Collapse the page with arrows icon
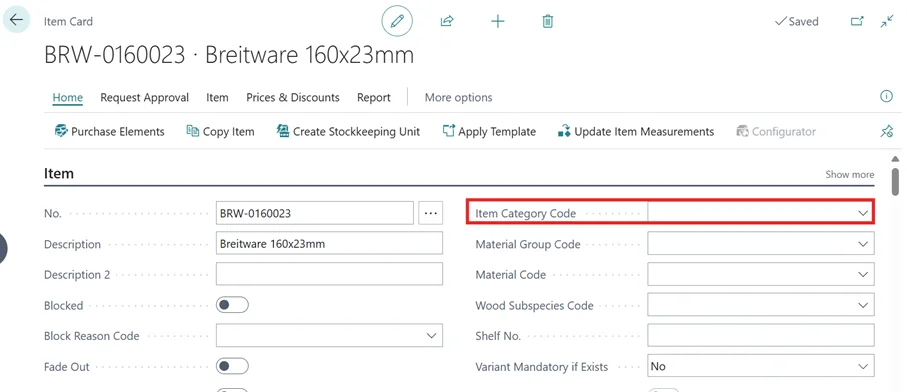 pos(887,21)
